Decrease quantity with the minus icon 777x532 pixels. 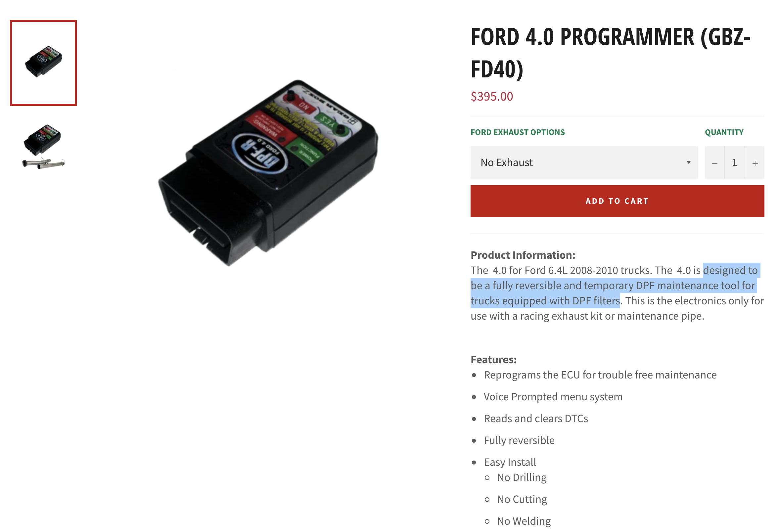714,163
